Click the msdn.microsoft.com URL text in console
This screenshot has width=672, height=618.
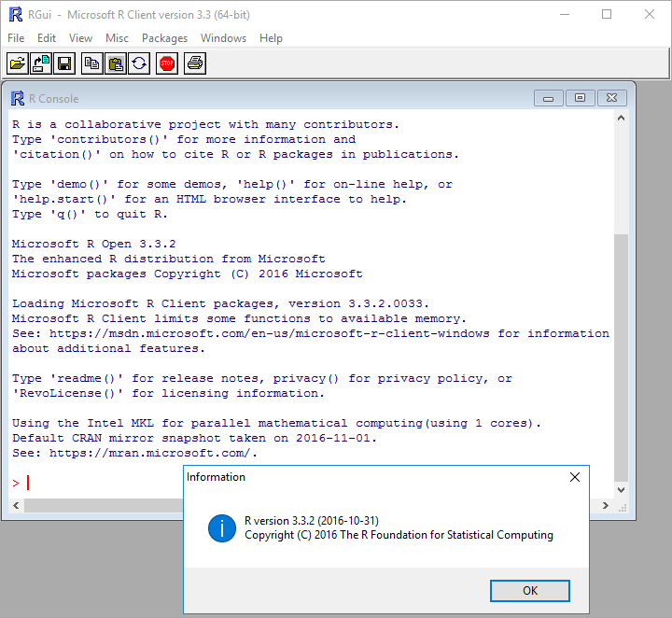269,333
